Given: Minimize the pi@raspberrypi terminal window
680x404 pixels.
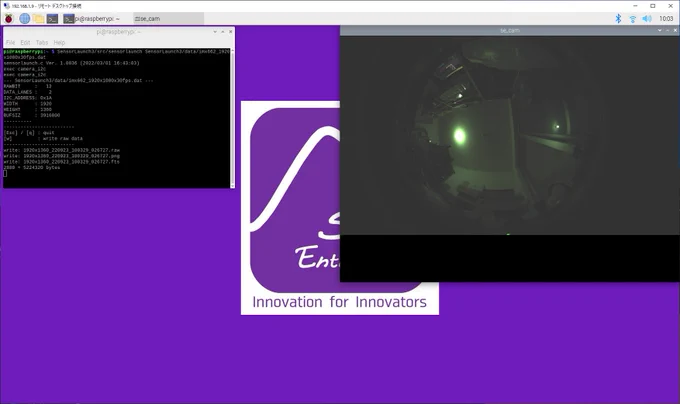Looking at the screenshot, I should point(215,32).
